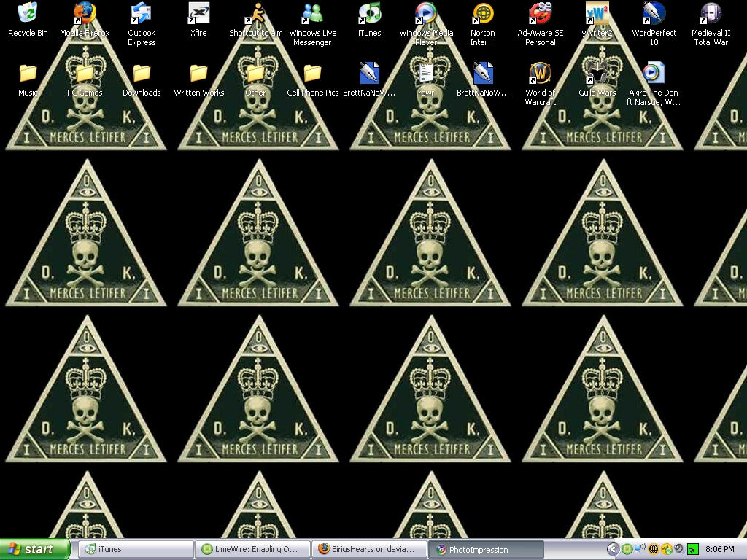Click the tray icon with green checkmark
This screenshot has height=560, width=747.
point(667,550)
